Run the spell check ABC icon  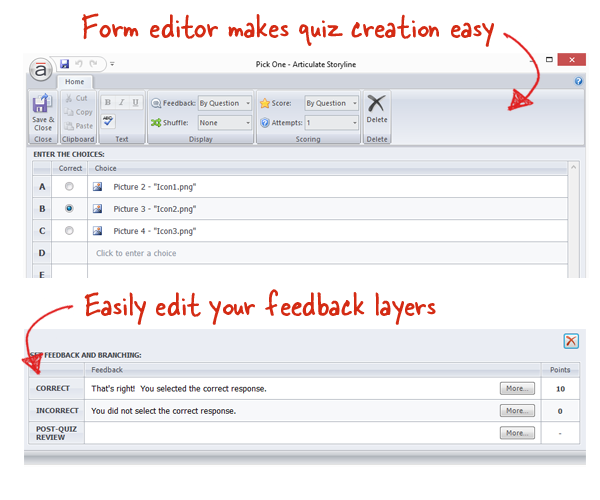pyautogui.click(x=108, y=121)
